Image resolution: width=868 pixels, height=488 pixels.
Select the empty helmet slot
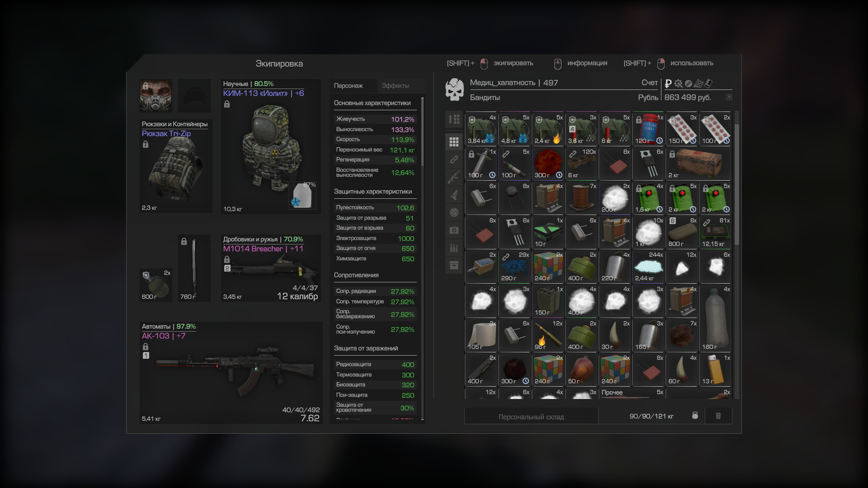[x=194, y=96]
